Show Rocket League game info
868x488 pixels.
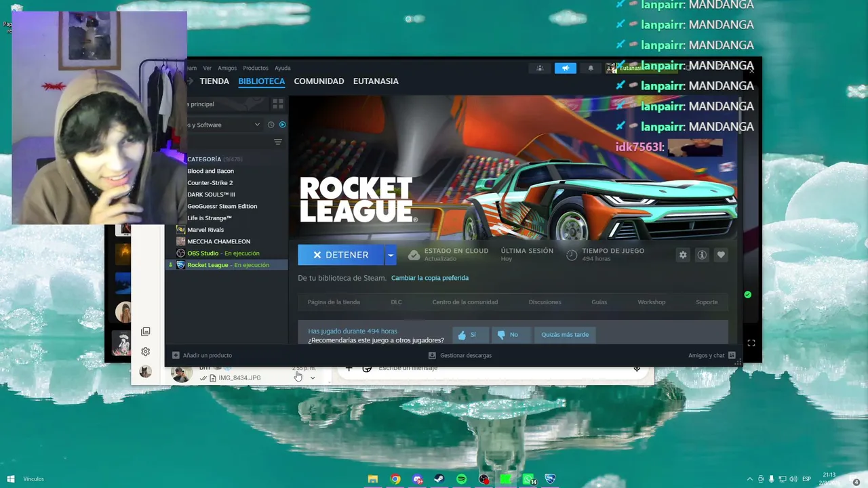click(x=702, y=255)
